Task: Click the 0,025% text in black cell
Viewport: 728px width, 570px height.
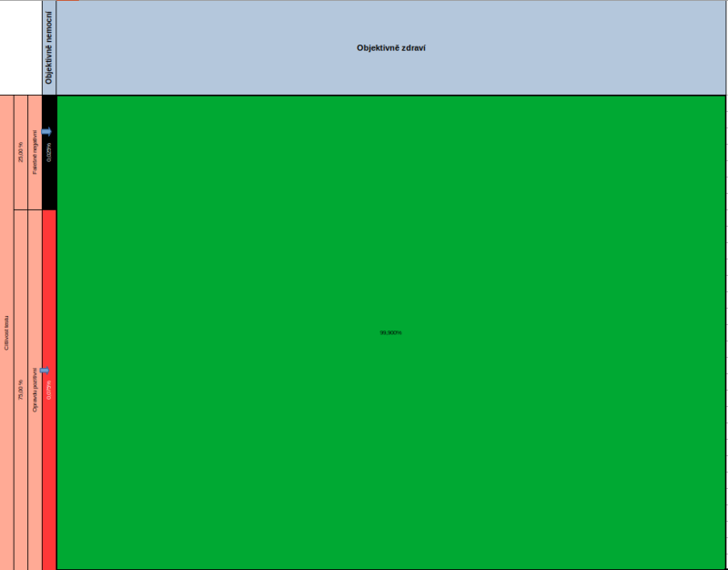Action: [49, 152]
